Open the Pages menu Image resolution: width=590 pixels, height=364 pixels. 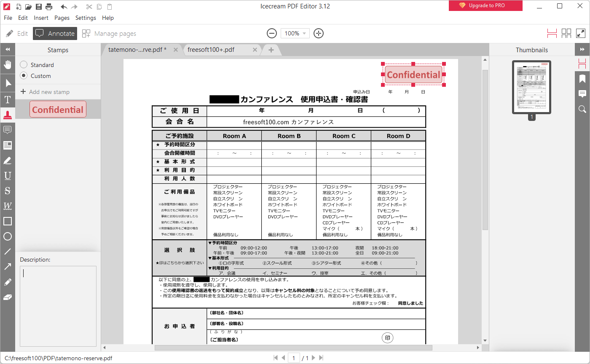62,18
